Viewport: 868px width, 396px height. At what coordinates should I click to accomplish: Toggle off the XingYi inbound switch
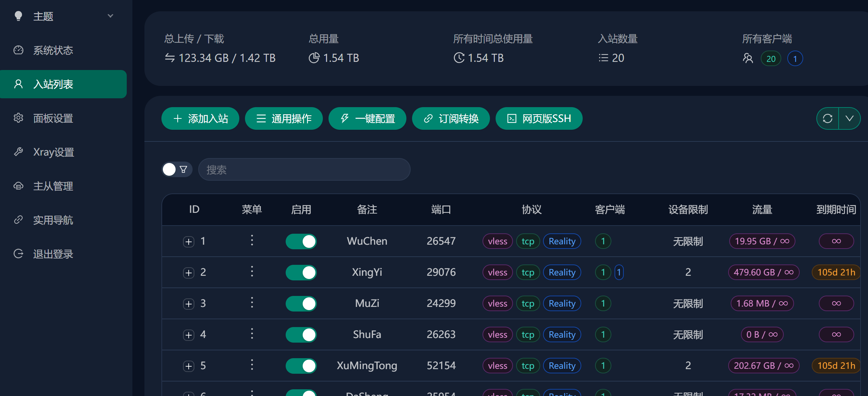point(301,273)
